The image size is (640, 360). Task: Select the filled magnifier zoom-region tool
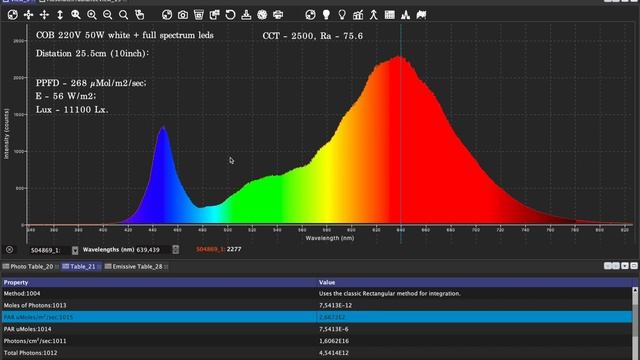[76, 15]
